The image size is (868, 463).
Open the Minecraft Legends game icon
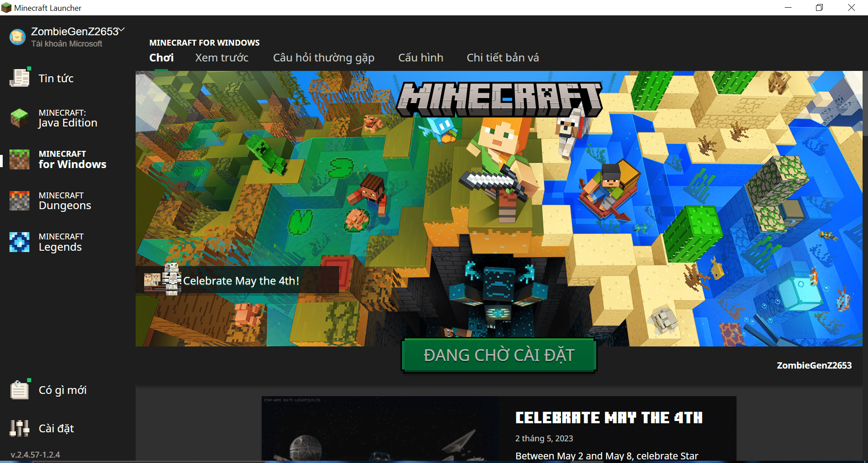[x=19, y=242]
